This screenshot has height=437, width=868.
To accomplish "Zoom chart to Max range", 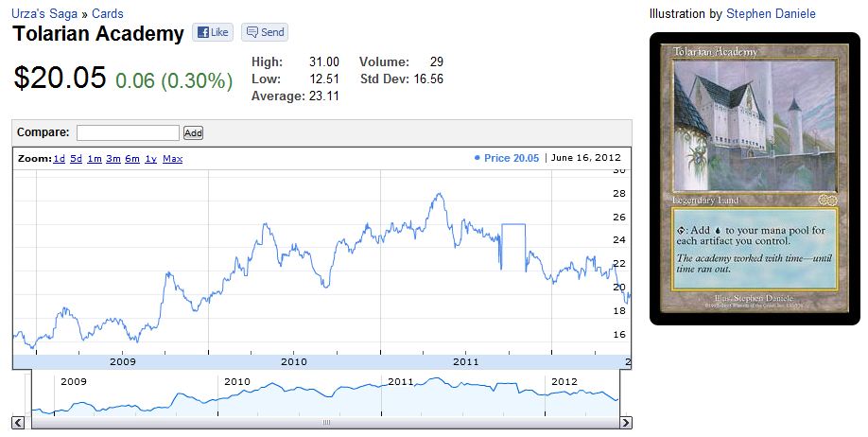I will [172, 159].
